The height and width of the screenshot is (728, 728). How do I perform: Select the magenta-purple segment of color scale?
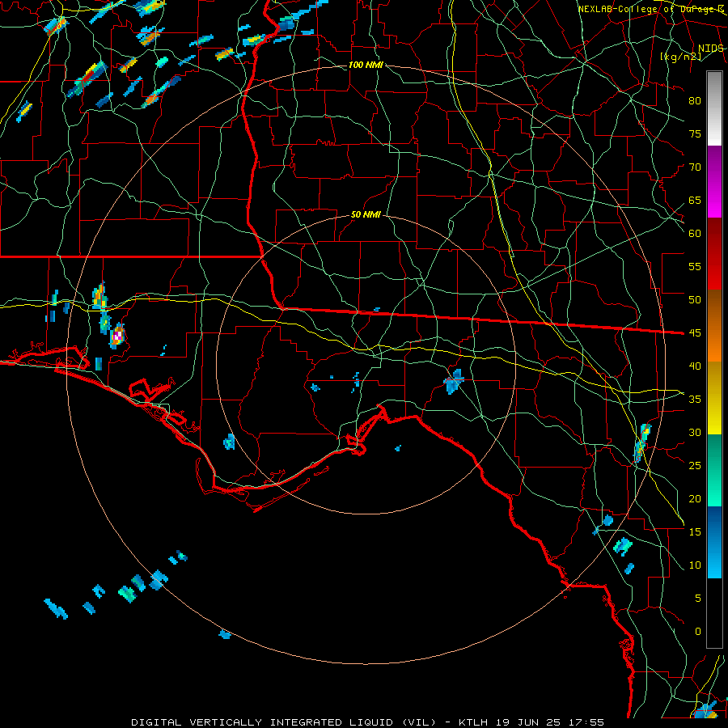(714, 181)
